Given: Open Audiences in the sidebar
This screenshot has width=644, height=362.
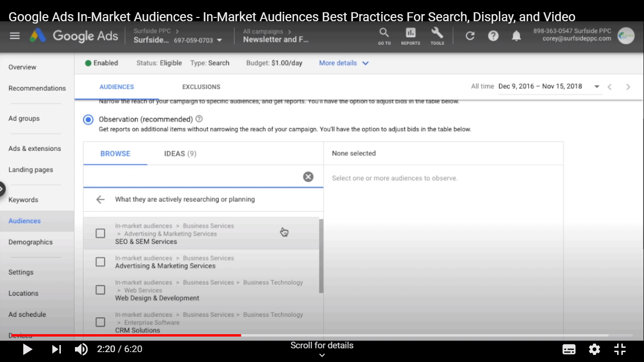Looking at the screenshot, I should pos(25,221).
